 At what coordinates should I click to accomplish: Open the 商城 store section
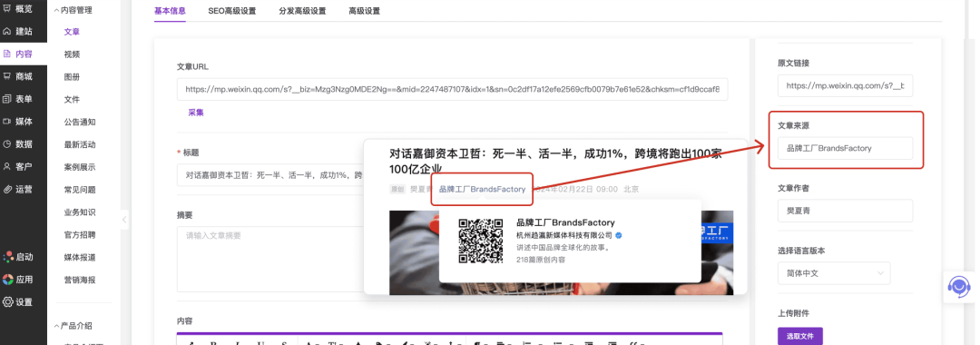tap(17, 76)
